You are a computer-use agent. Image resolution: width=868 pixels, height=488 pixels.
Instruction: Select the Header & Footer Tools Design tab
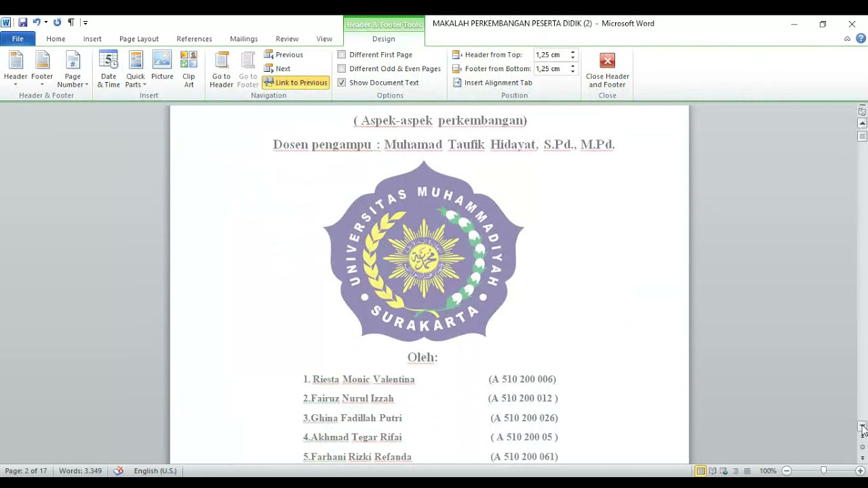(384, 39)
